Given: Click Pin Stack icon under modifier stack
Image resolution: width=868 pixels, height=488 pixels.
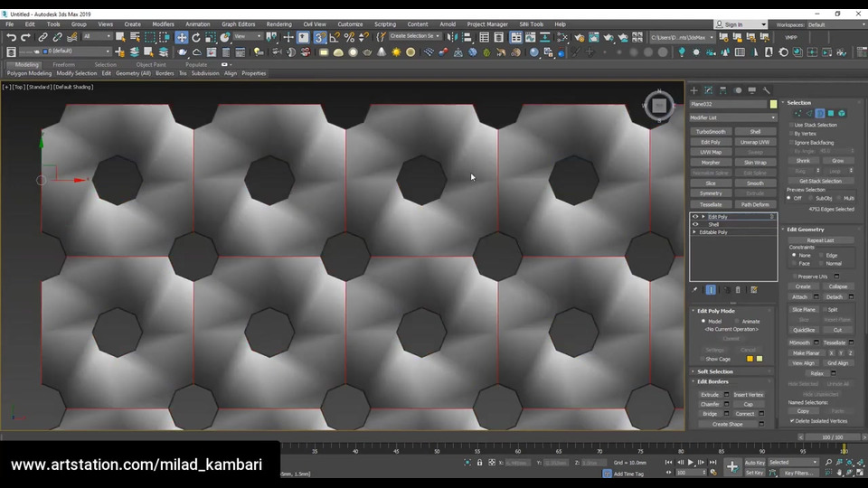Looking at the screenshot, I should point(694,290).
